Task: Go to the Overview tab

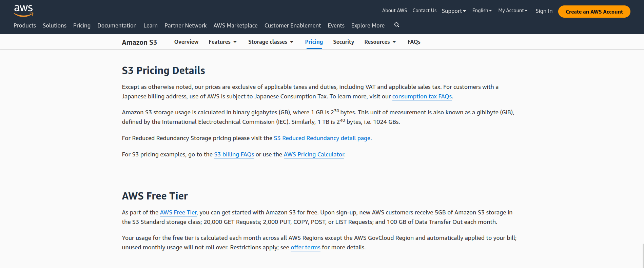Action: [x=186, y=42]
